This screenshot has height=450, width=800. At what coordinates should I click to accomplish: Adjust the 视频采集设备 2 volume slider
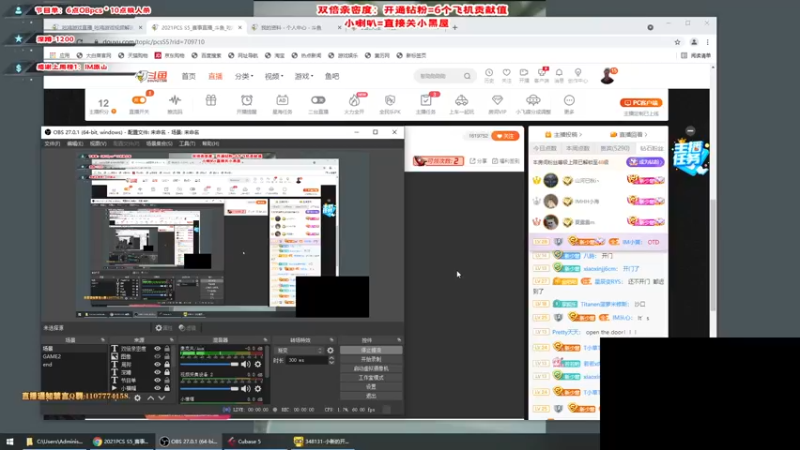click(x=209, y=389)
